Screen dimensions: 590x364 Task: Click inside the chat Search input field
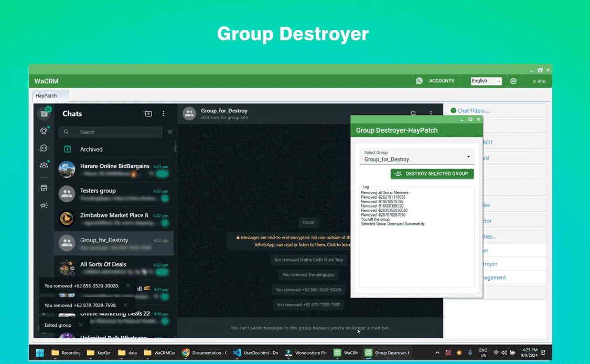(110, 132)
